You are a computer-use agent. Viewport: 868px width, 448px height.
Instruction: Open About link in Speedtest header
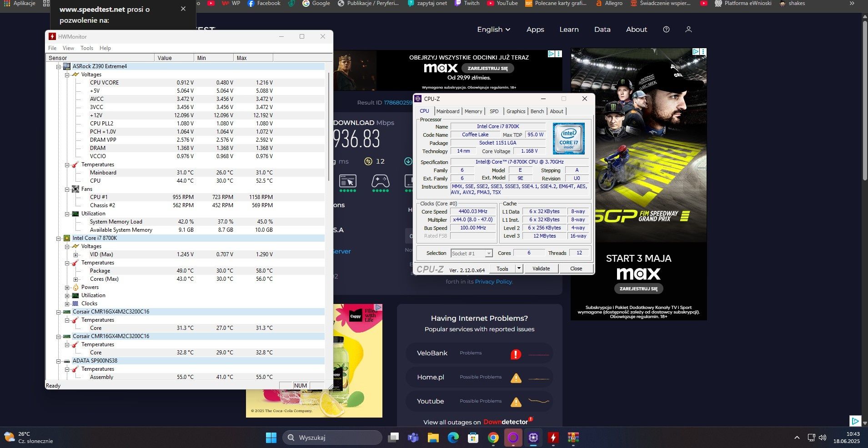(x=637, y=30)
